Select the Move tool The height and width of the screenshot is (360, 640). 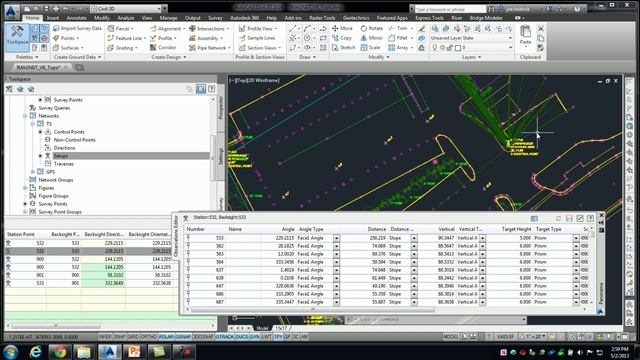(342, 28)
